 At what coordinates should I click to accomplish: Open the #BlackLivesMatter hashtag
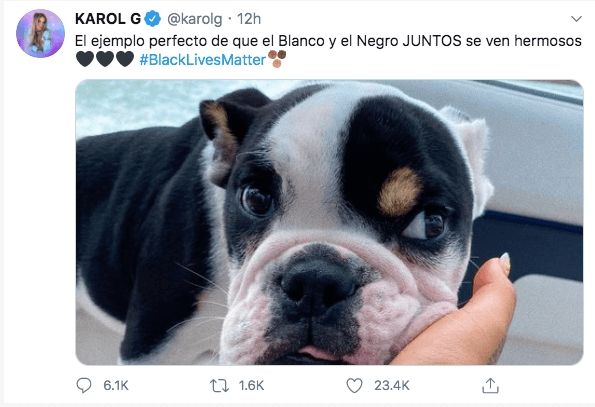203,60
